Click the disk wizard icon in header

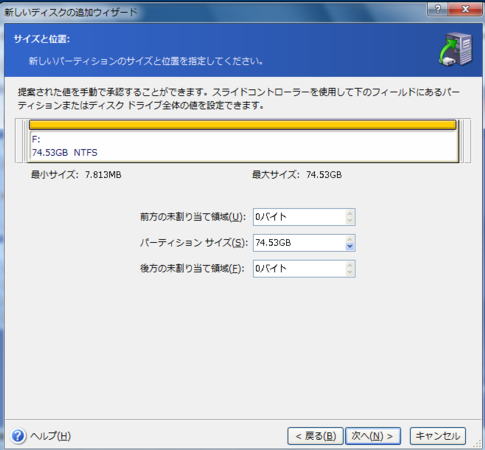456,49
